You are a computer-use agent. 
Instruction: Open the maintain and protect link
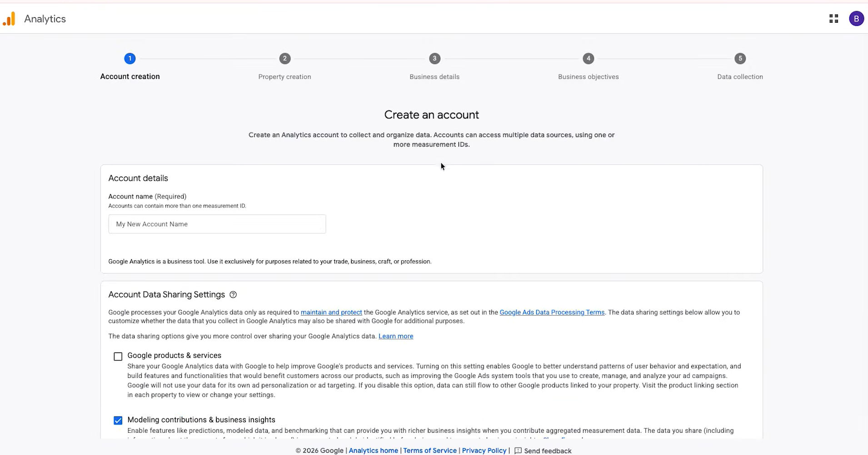point(331,312)
